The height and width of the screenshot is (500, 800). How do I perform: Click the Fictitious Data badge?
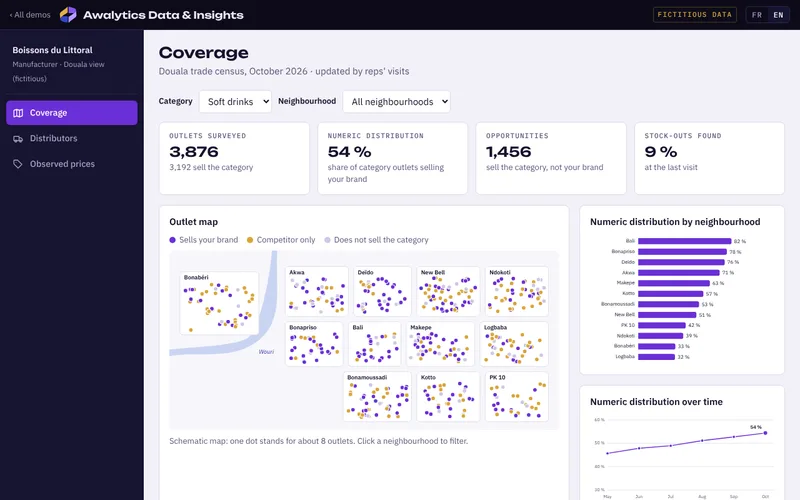point(694,15)
